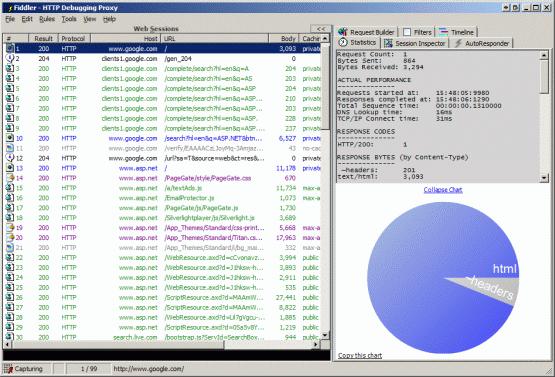Select the /PageGate/style/PageGate.css session

(162, 177)
